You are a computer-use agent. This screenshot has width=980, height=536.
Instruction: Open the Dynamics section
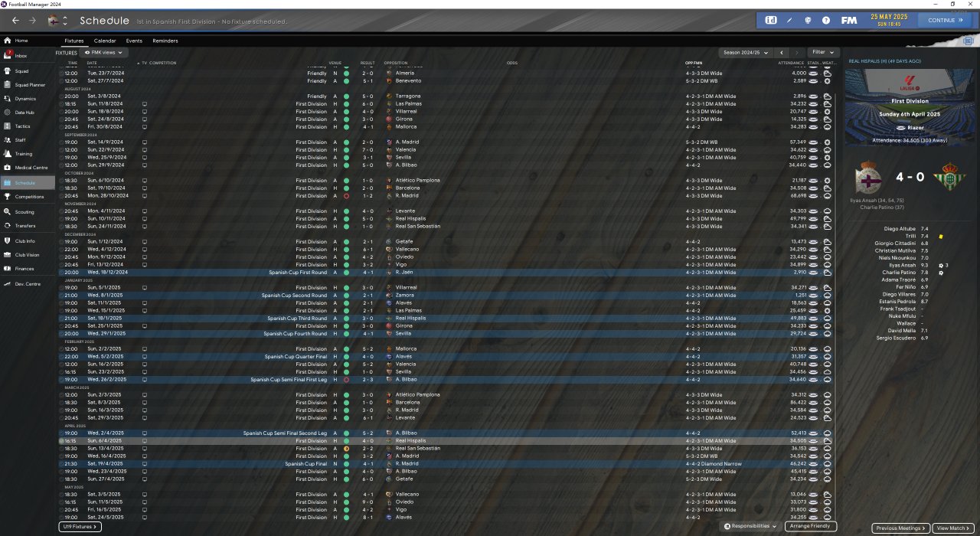pyautogui.click(x=25, y=99)
